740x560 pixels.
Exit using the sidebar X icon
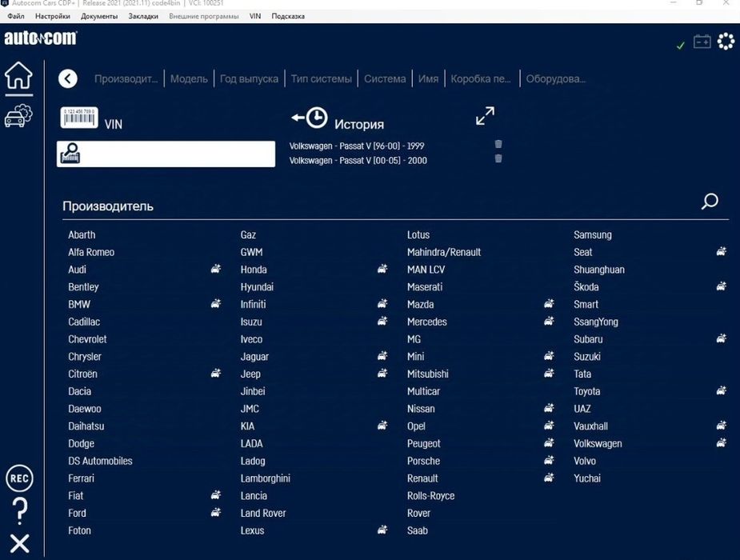(19, 543)
